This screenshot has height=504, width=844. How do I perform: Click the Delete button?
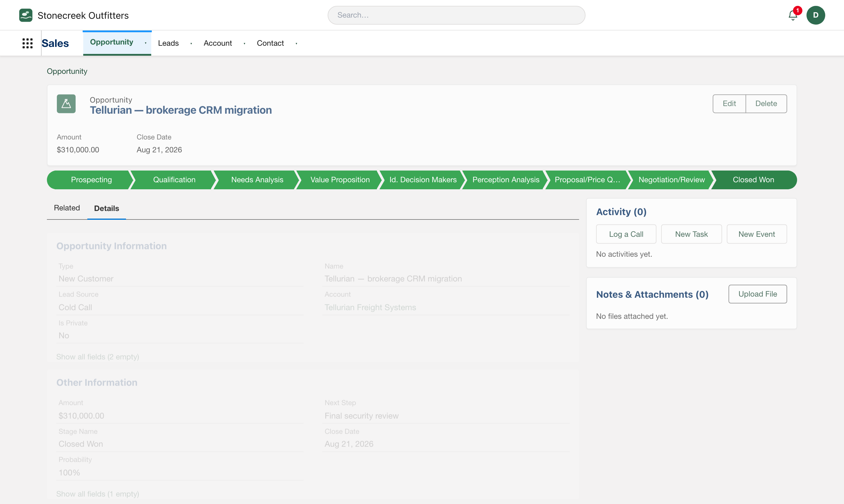tap(766, 104)
